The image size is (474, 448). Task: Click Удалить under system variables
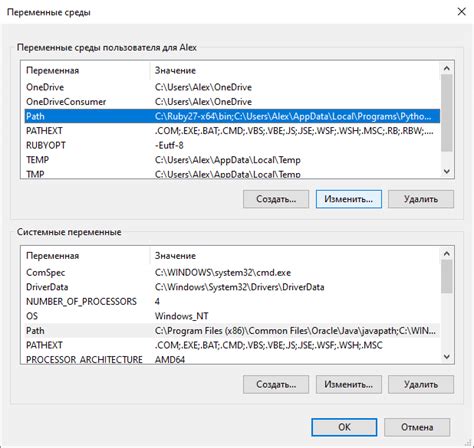[421, 384]
